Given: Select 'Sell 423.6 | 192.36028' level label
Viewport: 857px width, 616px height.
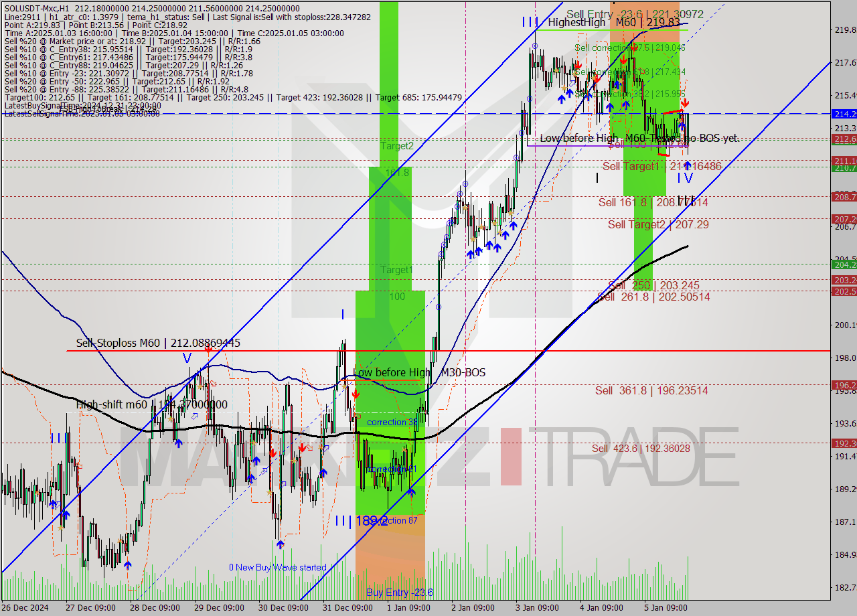Looking at the screenshot, I should pos(641,449).
